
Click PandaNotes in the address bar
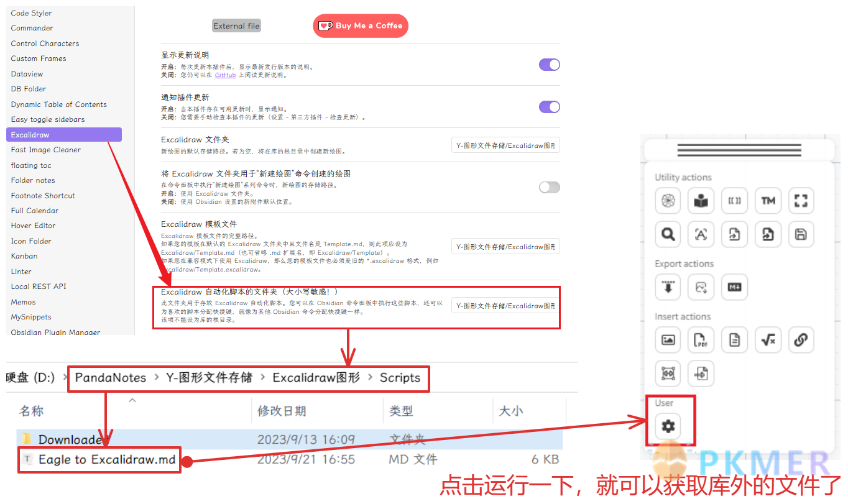[x=111, y=378]
